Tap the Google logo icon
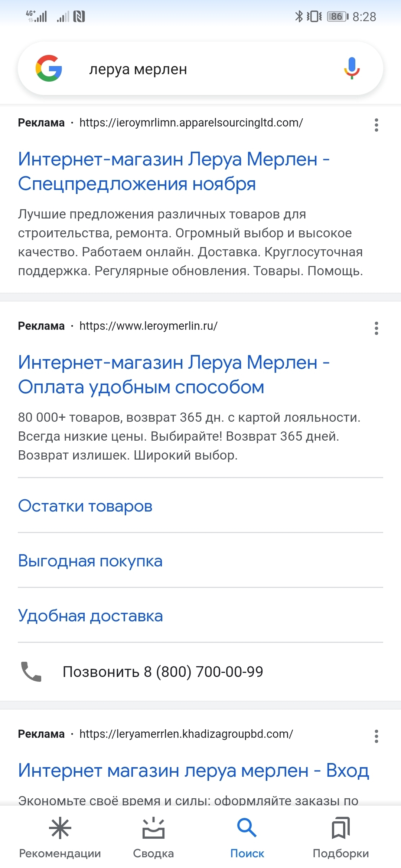This screenshot has height=868, width=401. click(x=49, y=69)
